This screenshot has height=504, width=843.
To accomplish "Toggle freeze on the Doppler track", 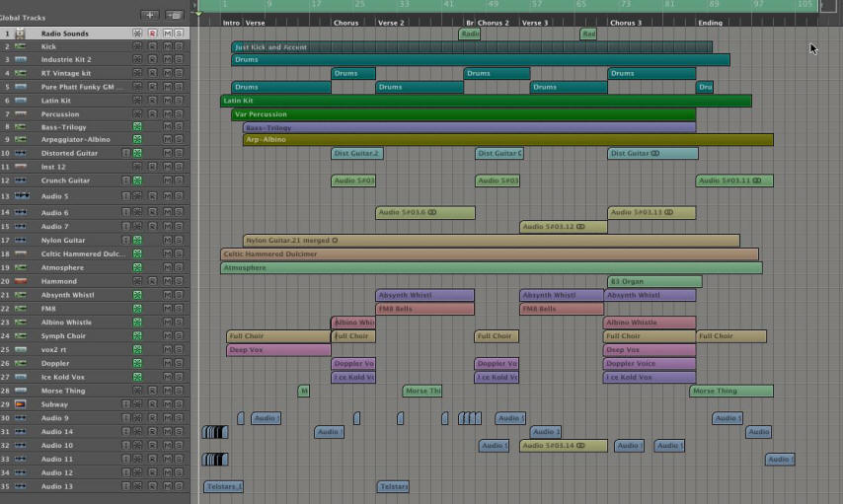I will (137, 363).
